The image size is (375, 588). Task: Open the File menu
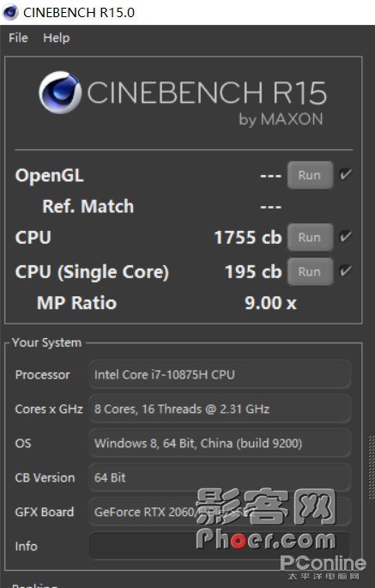pyautogui.click(x=18, y=38)
